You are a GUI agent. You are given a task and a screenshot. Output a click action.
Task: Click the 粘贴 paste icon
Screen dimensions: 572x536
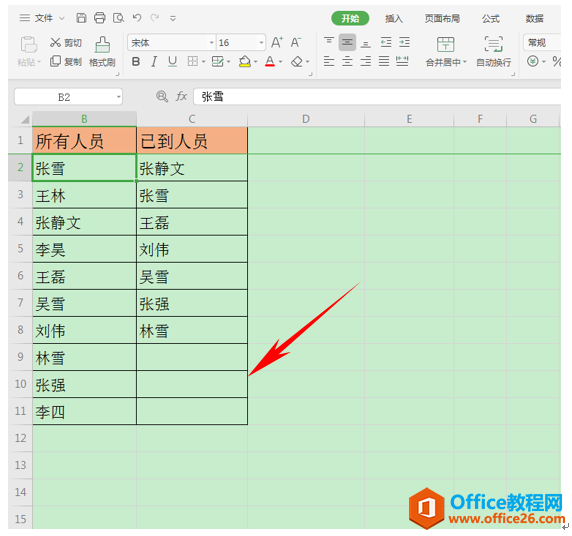[28, 45]
